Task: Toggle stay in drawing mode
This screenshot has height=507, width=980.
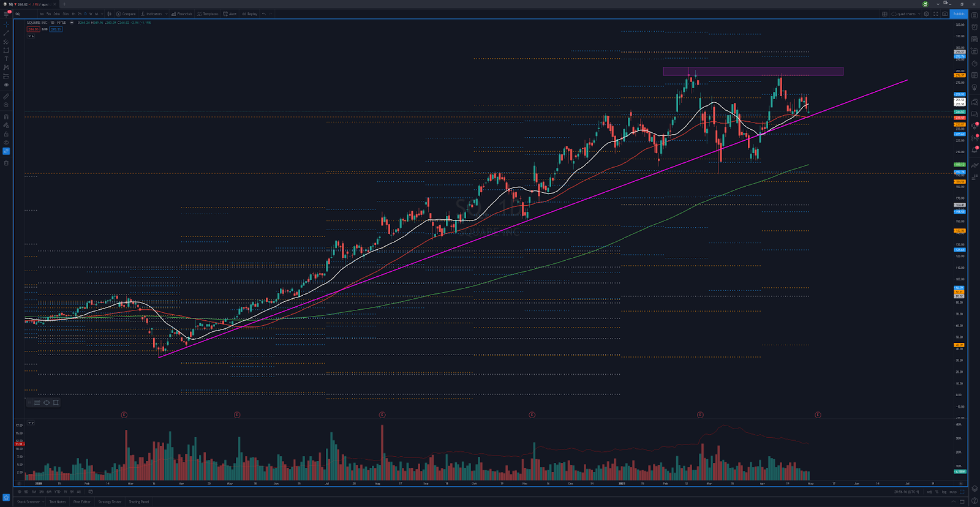Action: pos(6,125)
